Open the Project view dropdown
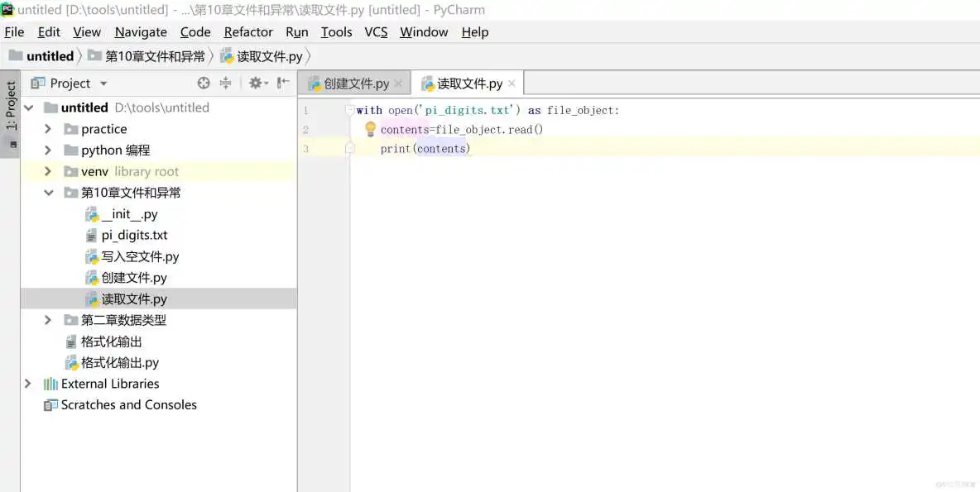980x492 pixels. click(103, 83)
